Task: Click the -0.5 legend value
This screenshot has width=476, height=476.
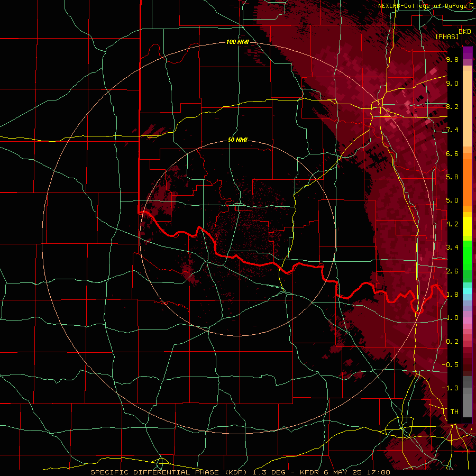Action: [x=450, y=365]
